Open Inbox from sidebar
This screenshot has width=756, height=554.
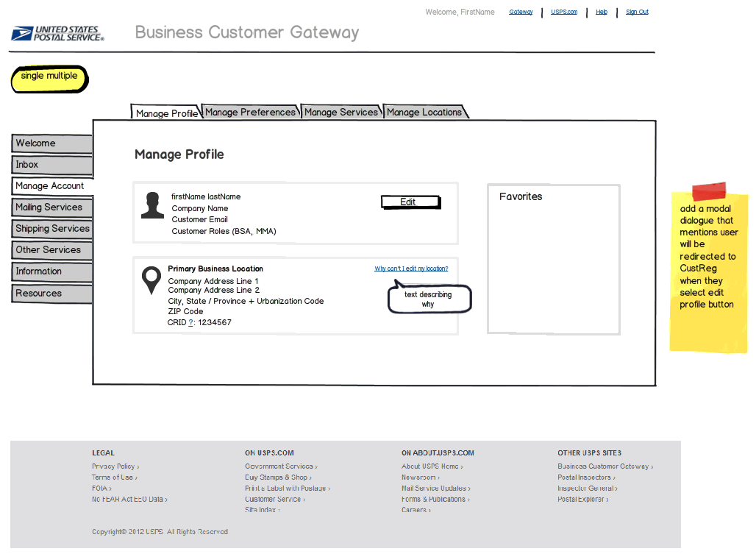(x=51, y=164)
